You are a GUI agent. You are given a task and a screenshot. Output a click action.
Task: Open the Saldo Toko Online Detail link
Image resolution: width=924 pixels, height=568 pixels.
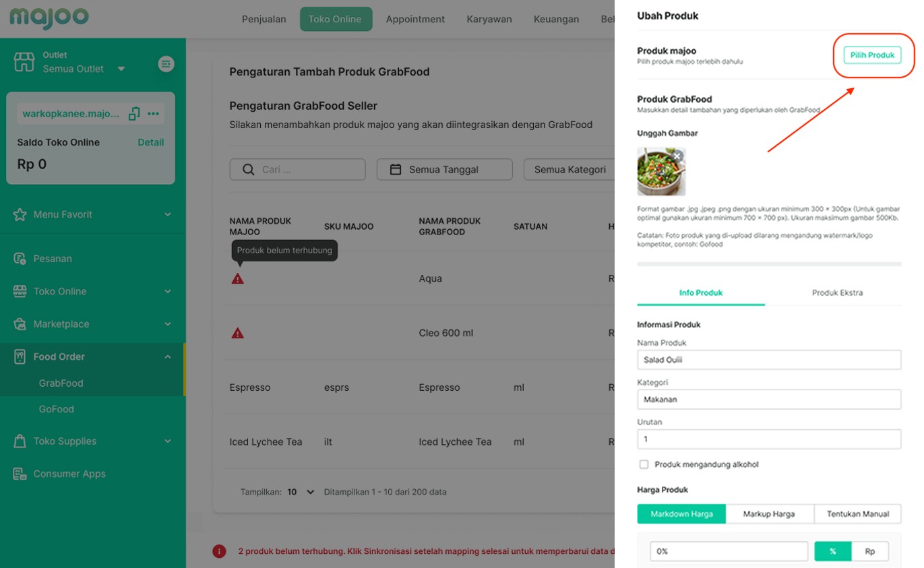pyautogui.click(x=151, y=142)
